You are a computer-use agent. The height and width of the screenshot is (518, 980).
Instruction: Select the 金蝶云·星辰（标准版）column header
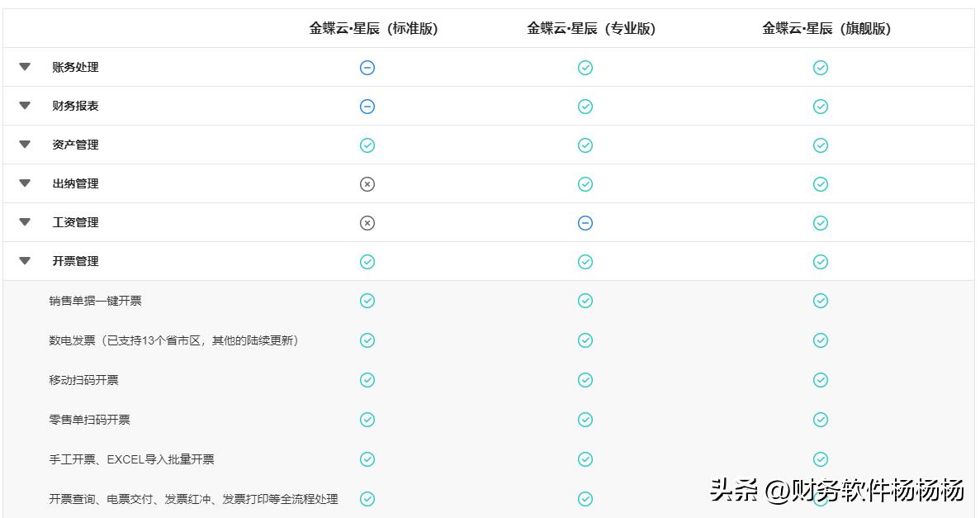[372, 26]
